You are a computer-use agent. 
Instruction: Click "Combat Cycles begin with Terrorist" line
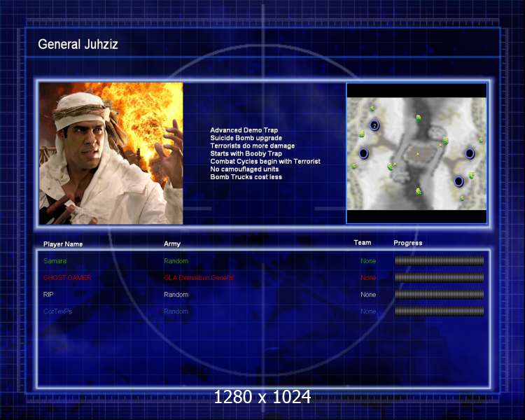coord(265,162)
